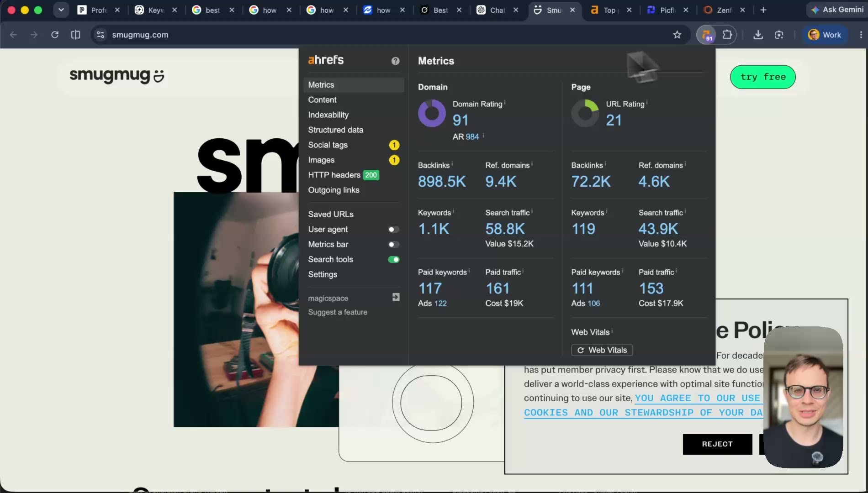868x493 pixels.
Task: Go forward to the next page
Action: pyautogui.click(x=34, y=35)
